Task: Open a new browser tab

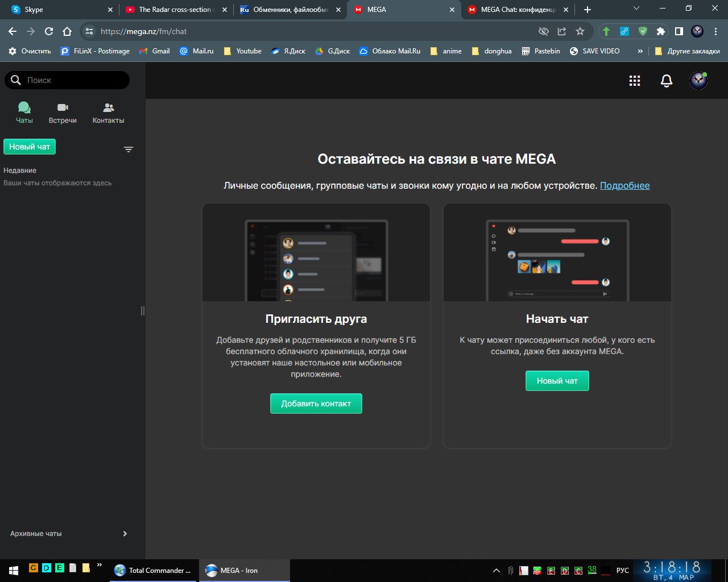Action: 588,10
